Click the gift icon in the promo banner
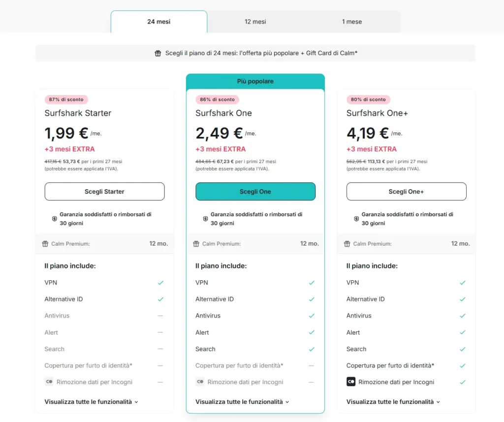This screenshot has width=504, height=422. [x=157, y=53]
